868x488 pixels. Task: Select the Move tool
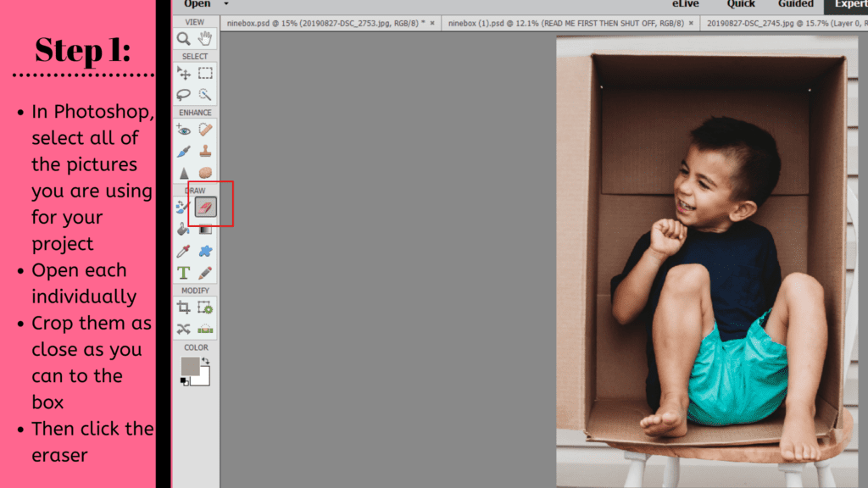[x=182, y=74]
